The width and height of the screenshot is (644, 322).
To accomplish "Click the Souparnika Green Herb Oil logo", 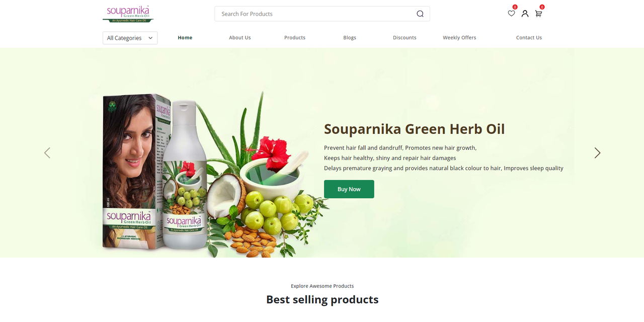I will pyautogui.click(x=128, y=14).
